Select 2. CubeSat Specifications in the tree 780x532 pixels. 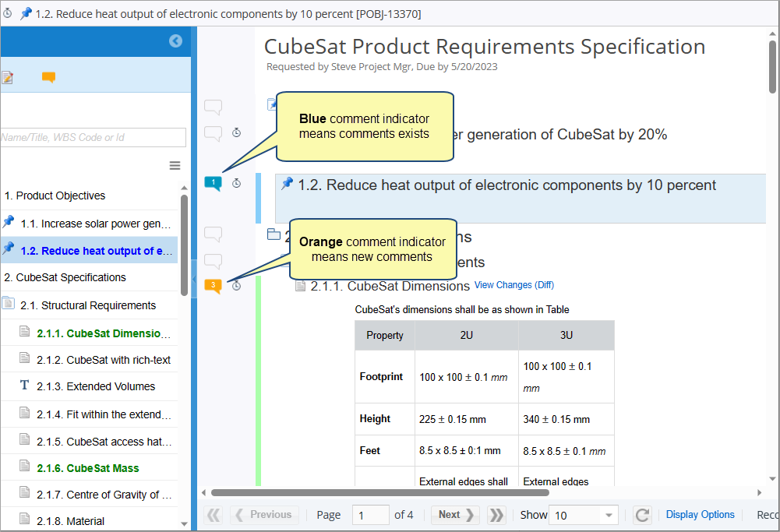pyautogui.click(x=65, y=277)
